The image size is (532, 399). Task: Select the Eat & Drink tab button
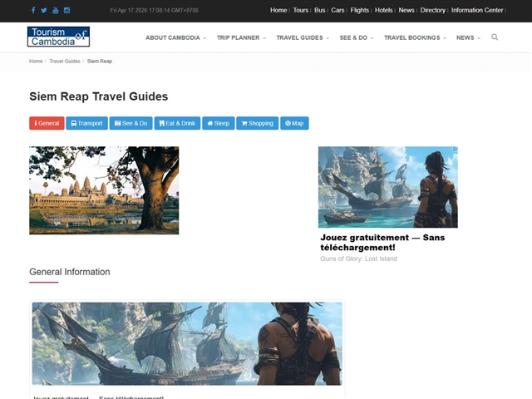pyautogui.click(x=177, y=123)
